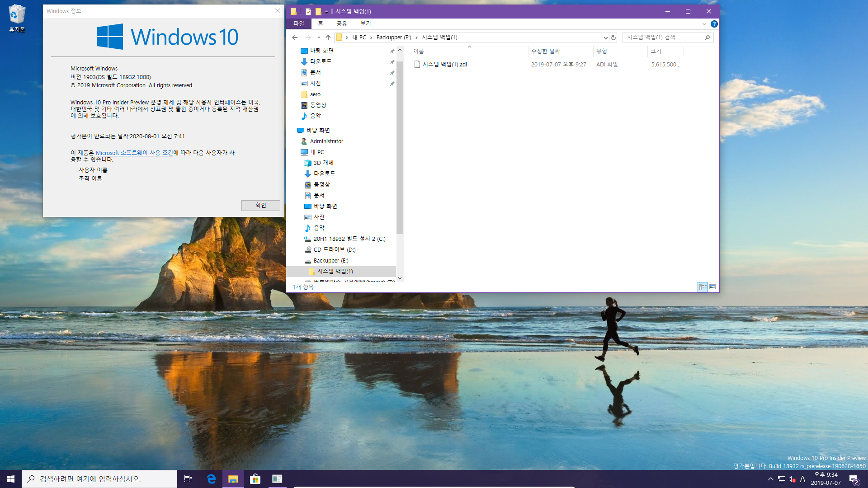Toggle the IME language indicator A
Viewport: 868px width, 488px height.
[803, 479]
